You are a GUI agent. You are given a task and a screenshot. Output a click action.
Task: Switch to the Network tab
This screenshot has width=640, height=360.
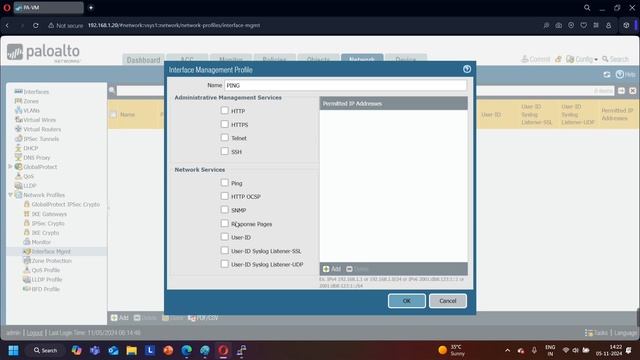[x=362, y=60]
